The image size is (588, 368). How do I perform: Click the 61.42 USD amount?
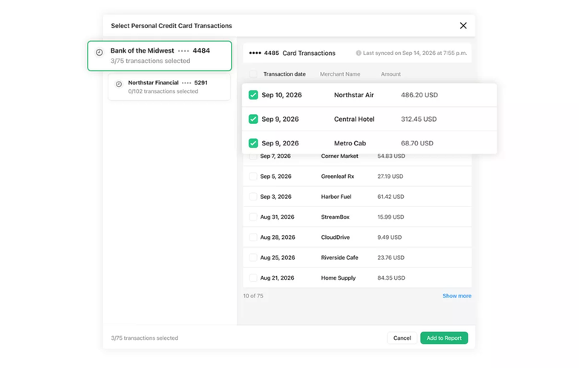click(x=391, y=197)
